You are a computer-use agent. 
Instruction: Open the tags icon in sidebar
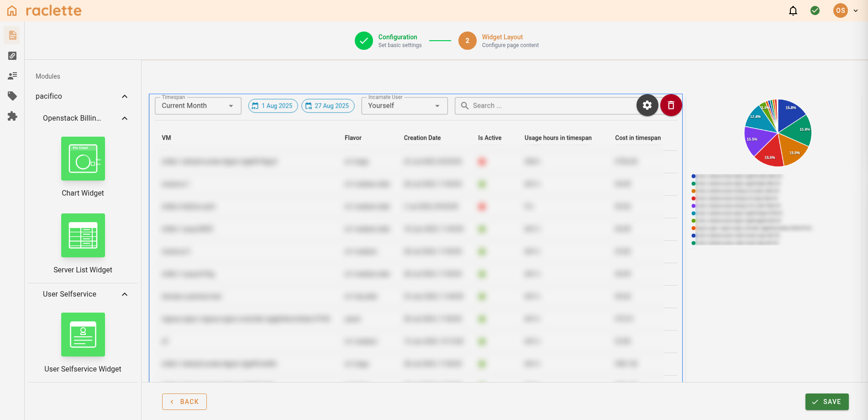click(12, 96)
